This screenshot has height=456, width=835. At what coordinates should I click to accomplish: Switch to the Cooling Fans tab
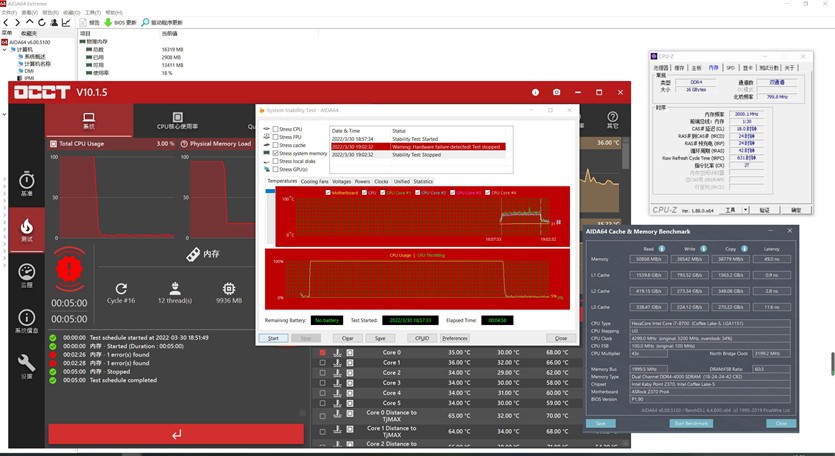314,181
